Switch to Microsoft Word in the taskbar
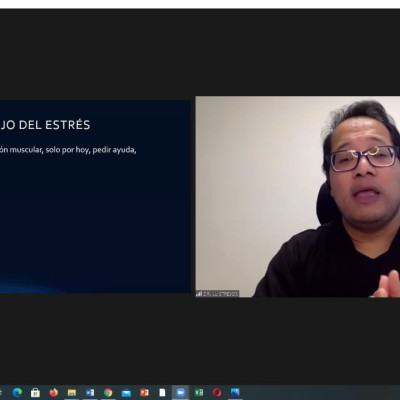This screenshot has height=400, width=400. (x=90, y=392)
